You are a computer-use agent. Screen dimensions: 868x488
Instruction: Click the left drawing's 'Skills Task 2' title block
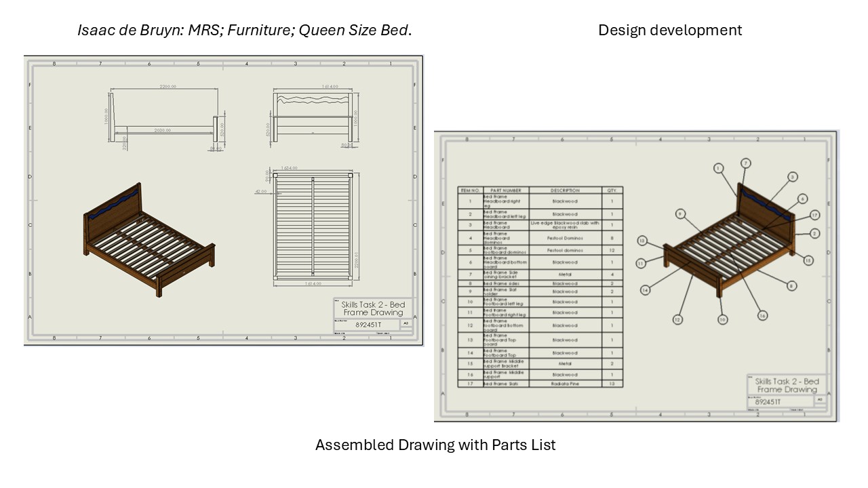[x=373, y=308]
